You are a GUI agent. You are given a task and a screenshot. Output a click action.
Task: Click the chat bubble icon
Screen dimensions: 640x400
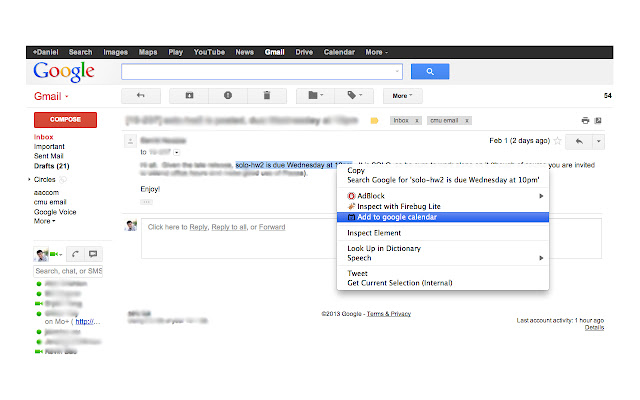[x=93, y=254]
